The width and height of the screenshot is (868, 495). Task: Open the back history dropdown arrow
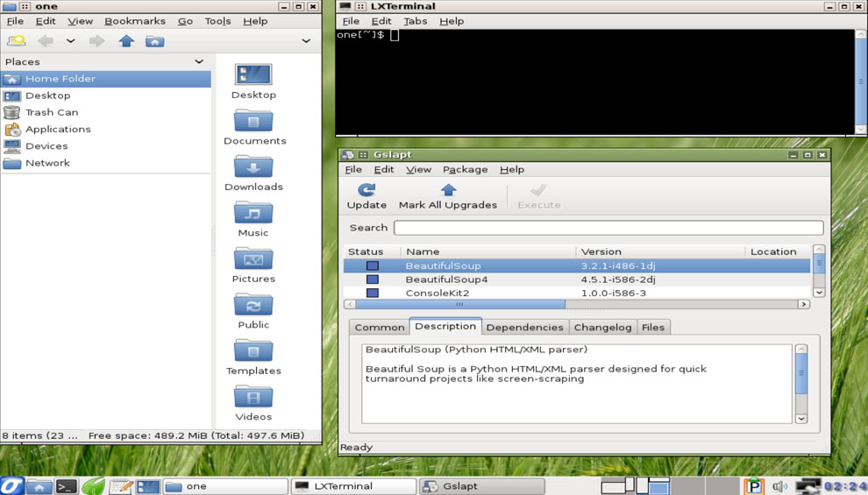(x=70, y=41)
